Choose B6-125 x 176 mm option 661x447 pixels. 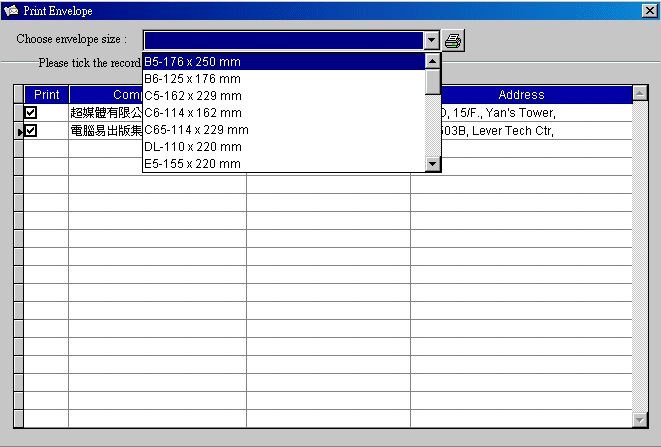tap(283, 79)
